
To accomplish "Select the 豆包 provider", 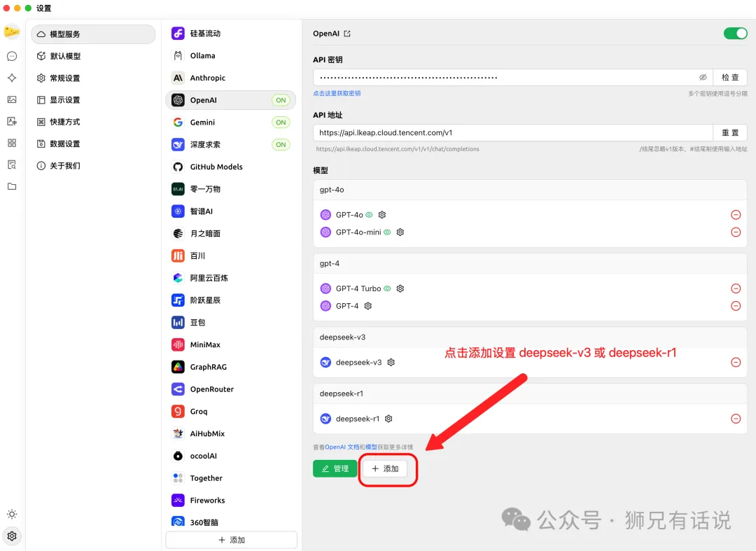I will (x=230, y=323).
